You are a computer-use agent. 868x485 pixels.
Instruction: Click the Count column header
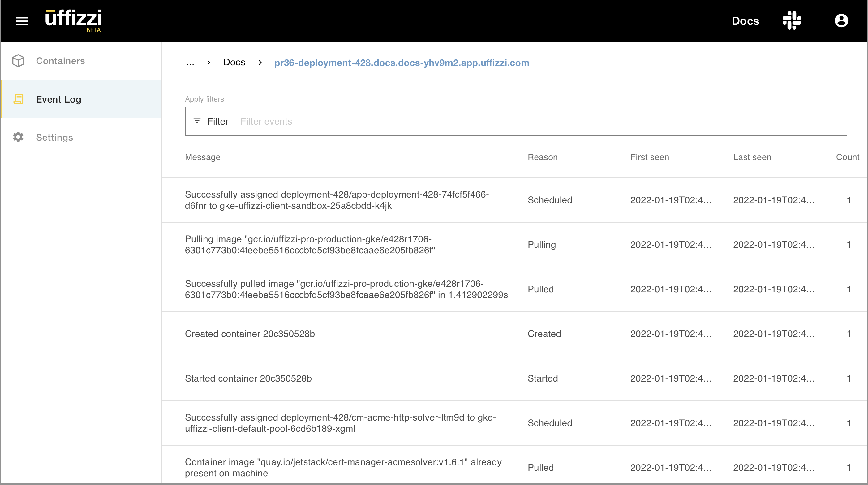[848, 157]
